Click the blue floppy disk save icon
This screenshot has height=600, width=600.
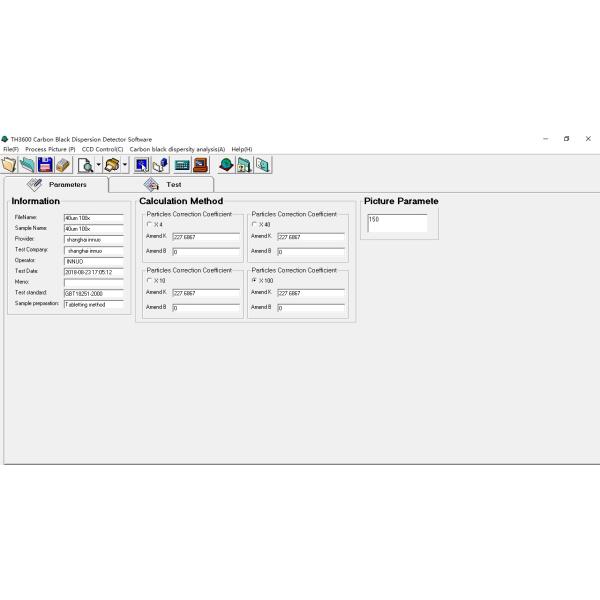click(45, 165)
